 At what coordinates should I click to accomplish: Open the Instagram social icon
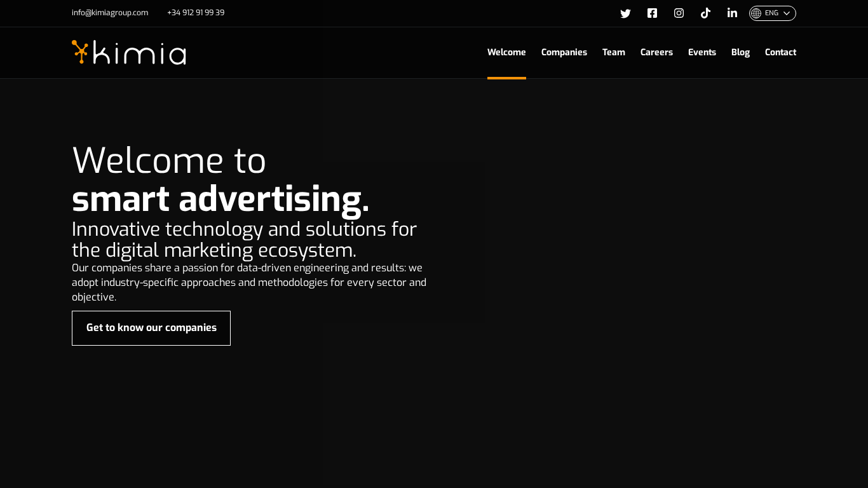679,13
